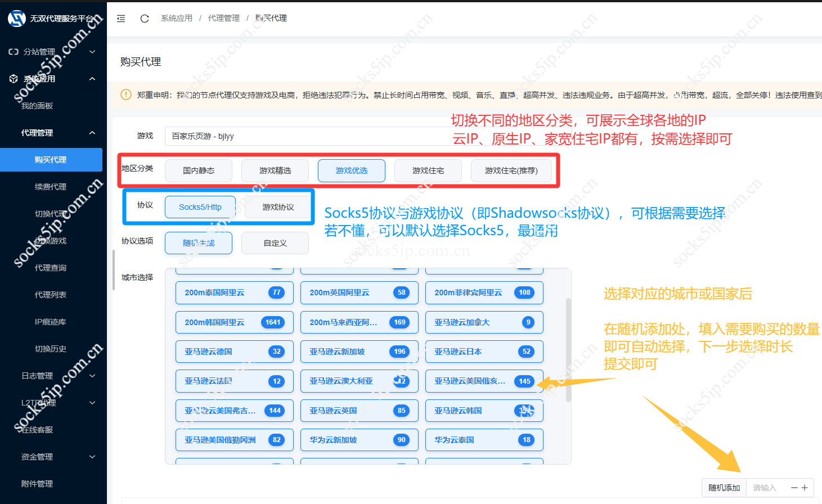The height and width of the screenshot is (504, 822).
Task: Click the sidebar collapse hamburger icon
Action: pyautogui.click(x=121, y=18)
